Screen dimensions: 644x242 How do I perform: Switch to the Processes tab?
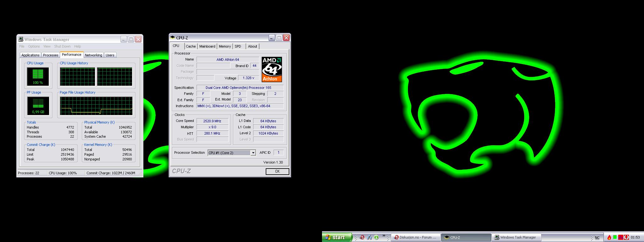pyautogui.click(x=51, y=55)
